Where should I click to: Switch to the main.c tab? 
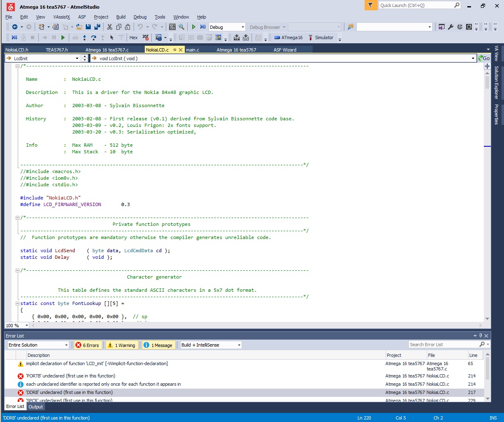(193, 50)
